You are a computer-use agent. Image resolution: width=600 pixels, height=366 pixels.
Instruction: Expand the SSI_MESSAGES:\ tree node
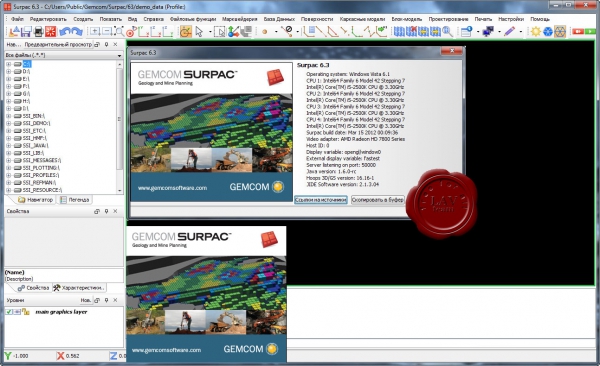tap(8, 160)
